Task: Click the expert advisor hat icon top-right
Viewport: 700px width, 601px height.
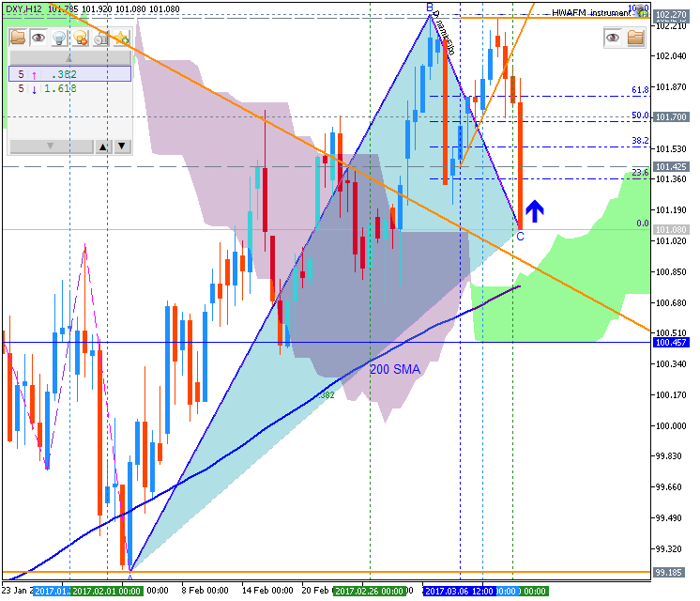Action: point(642,9)
